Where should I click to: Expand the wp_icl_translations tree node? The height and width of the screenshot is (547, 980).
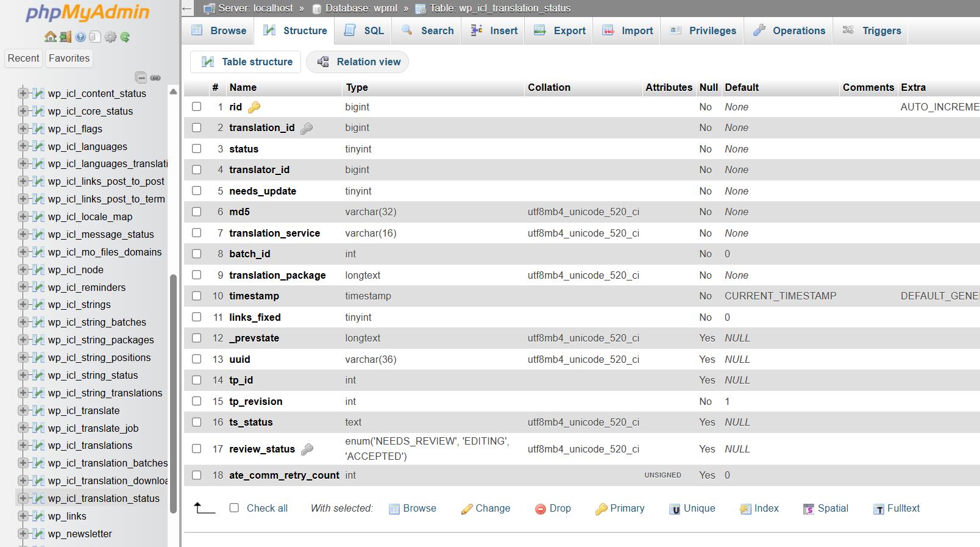23,445
